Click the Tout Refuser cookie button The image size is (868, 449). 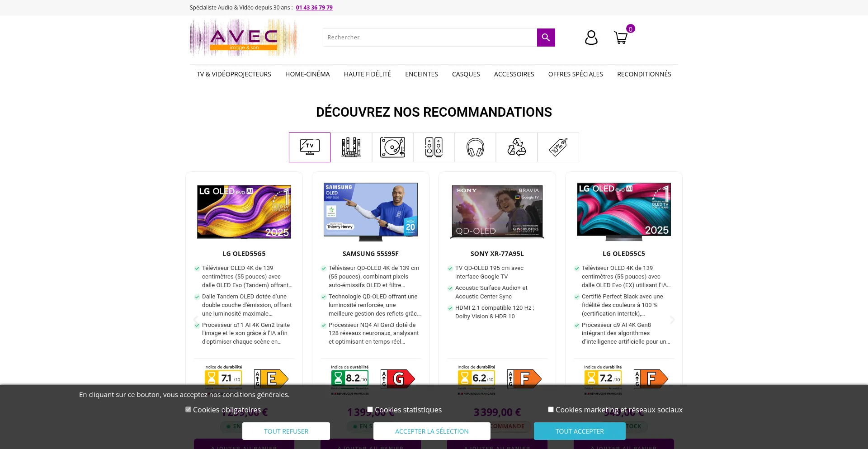(x=286, y=431)
